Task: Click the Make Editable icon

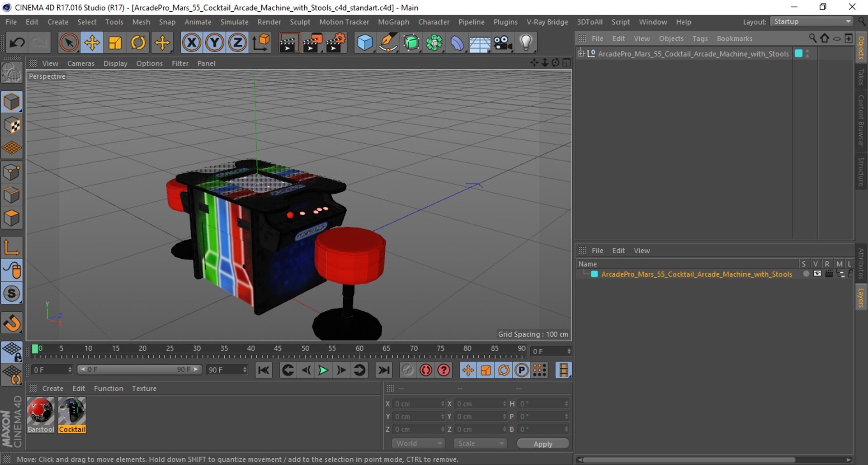Action: (x=12, y=73)
